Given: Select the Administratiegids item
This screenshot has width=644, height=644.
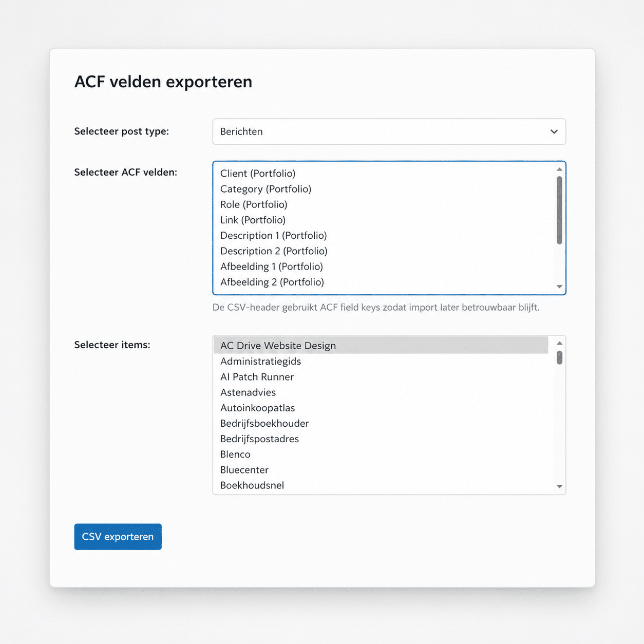Looking at the screenshot, I should click(x=260, y=362).
